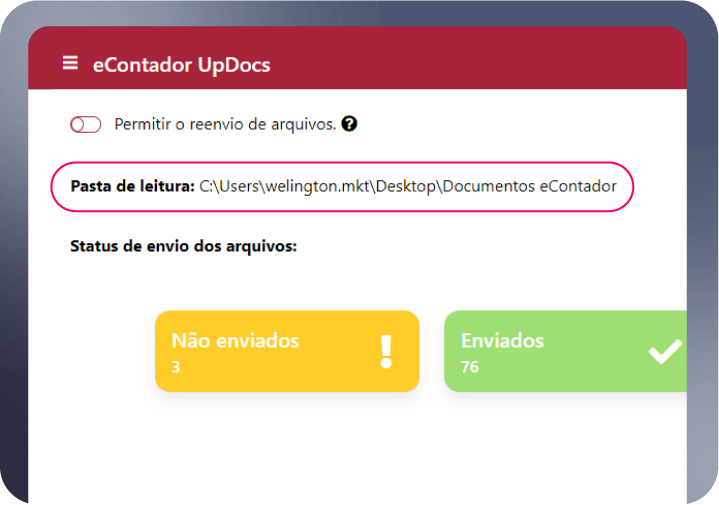Enable the file resend toggle switch
Screen dimensions: 719x505
pos(86,125)
